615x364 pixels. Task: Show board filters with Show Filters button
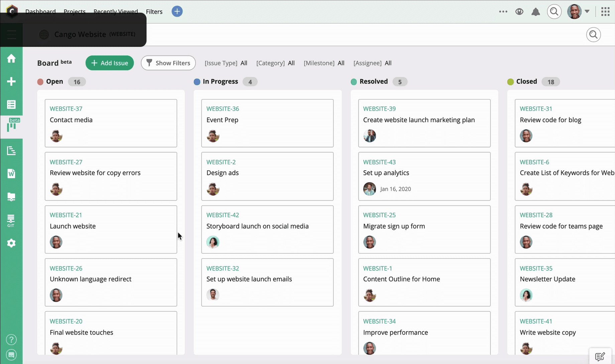point(168,63)
